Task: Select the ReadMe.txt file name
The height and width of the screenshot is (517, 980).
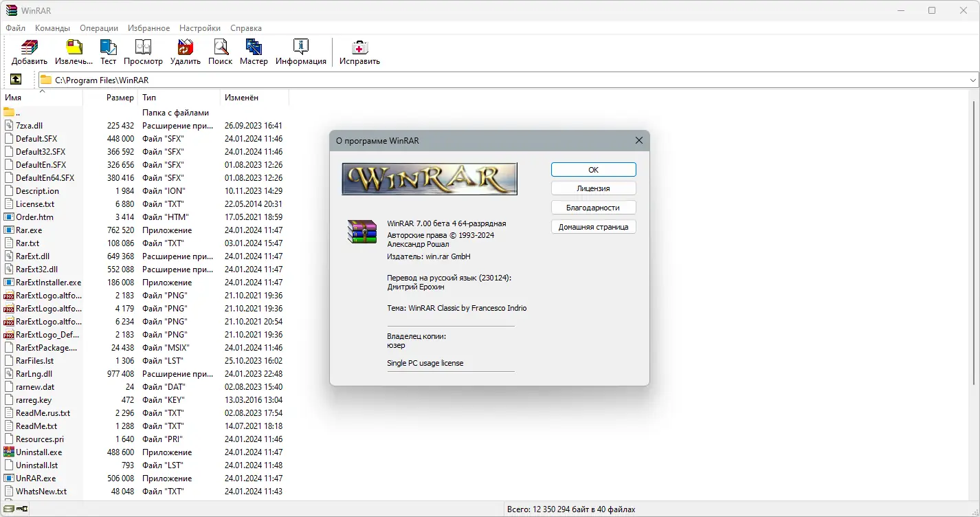Action: 36,426
